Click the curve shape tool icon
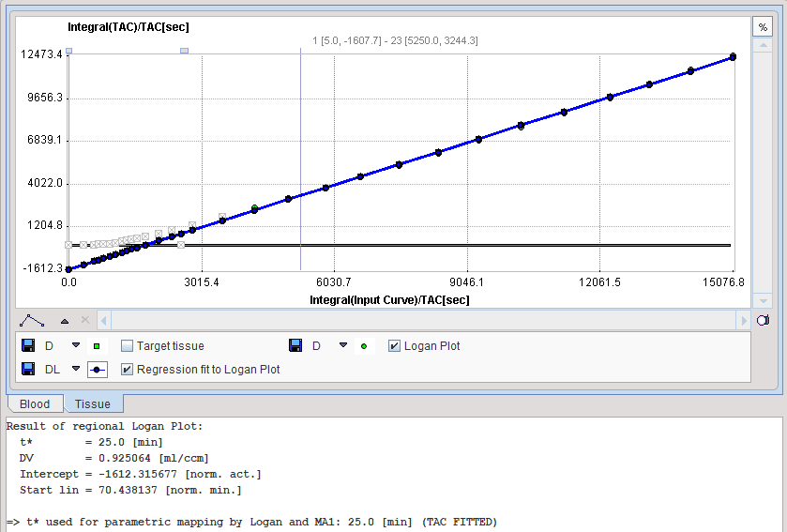The width and height of the screenshot is (787, 532). coord(32,320)
